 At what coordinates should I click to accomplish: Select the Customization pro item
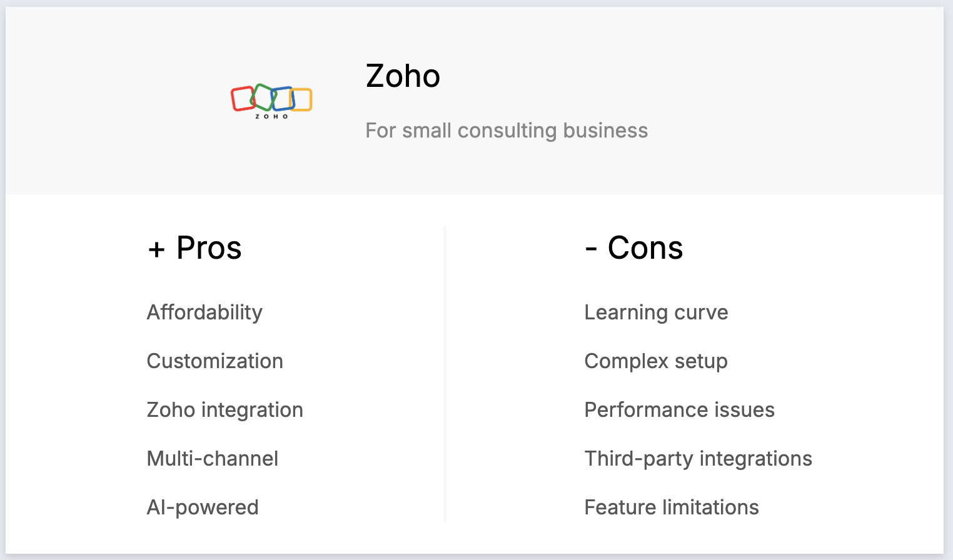214,361
